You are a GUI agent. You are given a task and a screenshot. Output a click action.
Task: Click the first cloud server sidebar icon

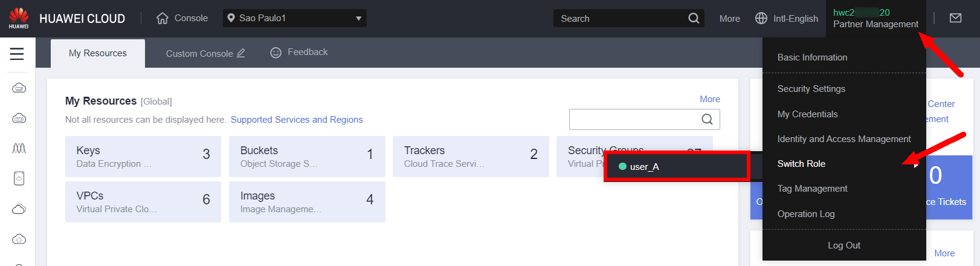(x=19, y=88)
